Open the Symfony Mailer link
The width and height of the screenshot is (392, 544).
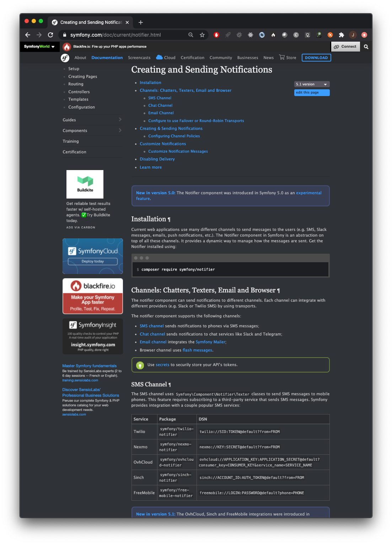210,342
